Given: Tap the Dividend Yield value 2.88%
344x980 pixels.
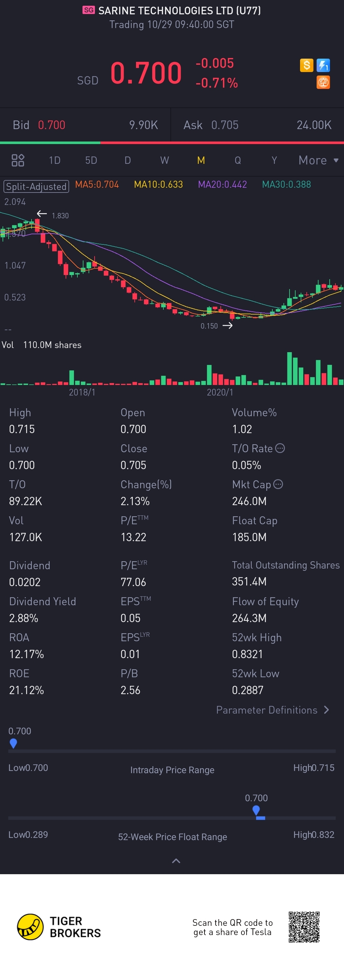Looking at the screenshot, I should [24, 618].
